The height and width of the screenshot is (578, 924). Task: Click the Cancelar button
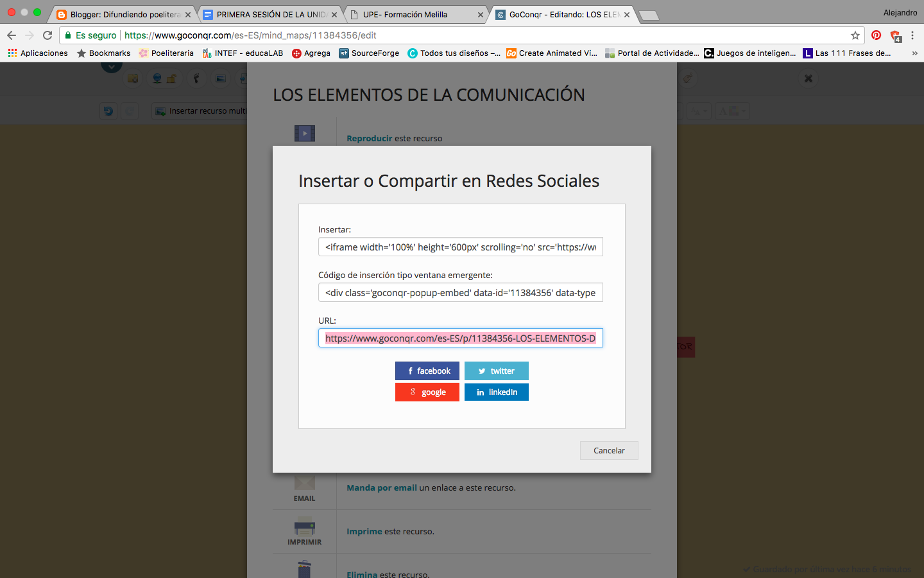[x=609, y=450]
